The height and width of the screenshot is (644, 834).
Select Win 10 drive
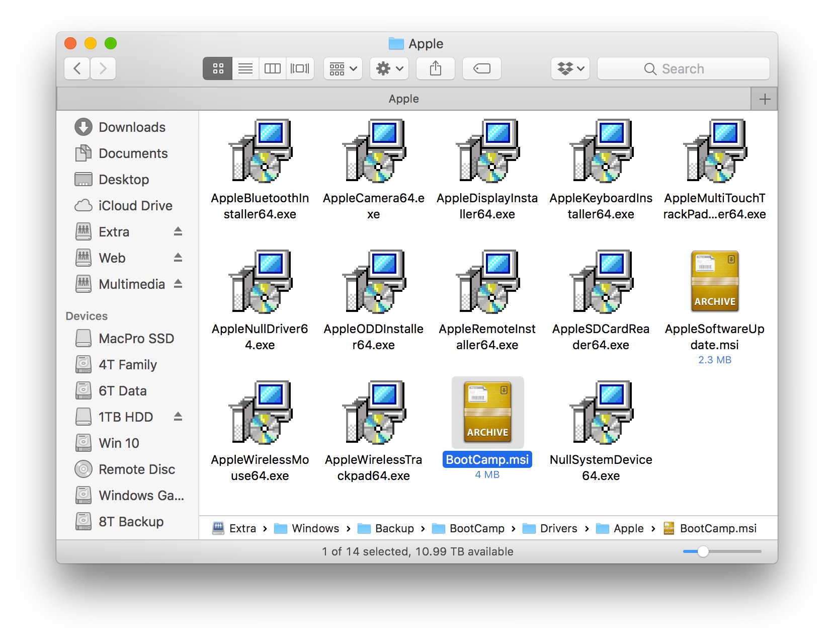(107, 443)
